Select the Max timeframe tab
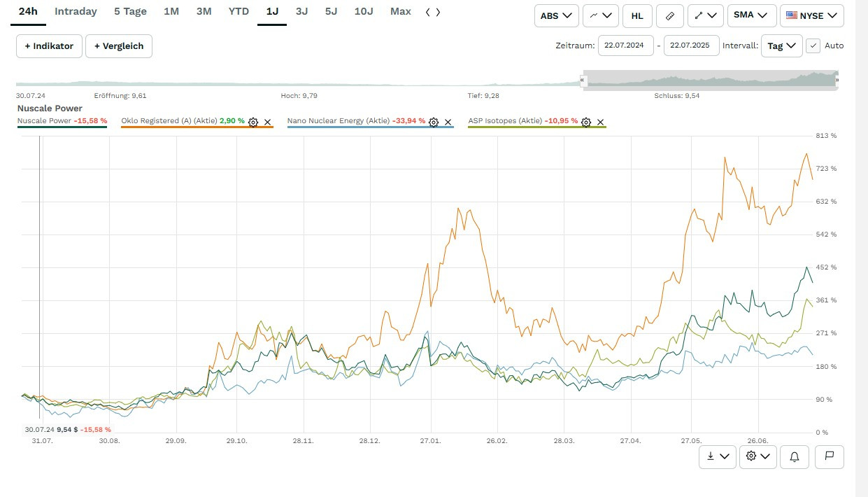Viewport: 868px width, 497px height. point(401,12)
